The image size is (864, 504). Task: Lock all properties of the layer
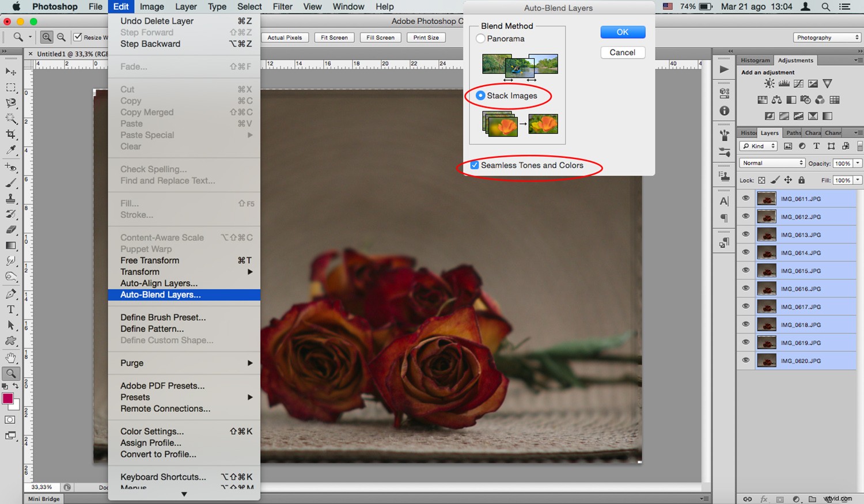[801, 180]
